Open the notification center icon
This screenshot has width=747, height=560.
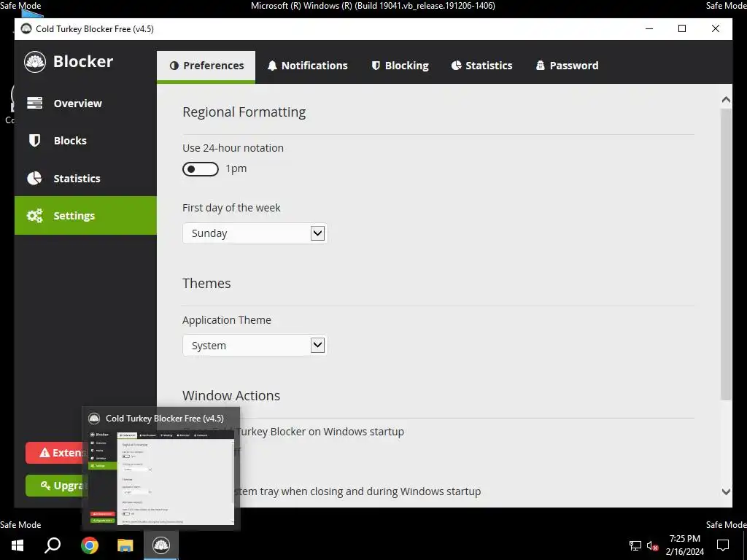coord(723,545)
